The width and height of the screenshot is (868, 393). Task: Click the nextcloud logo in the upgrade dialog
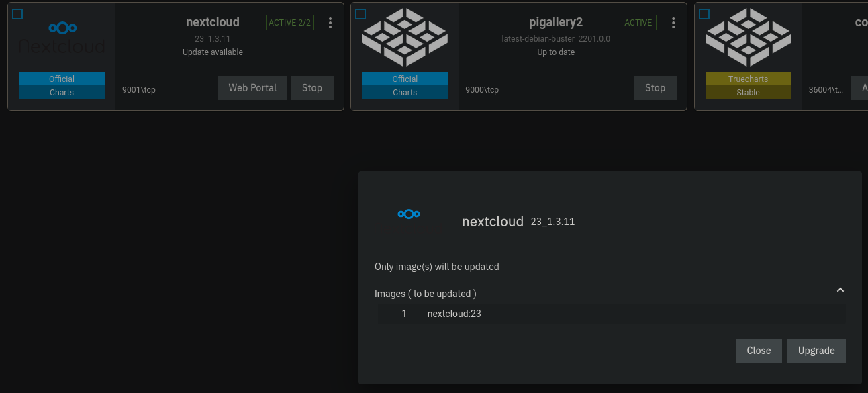coord(409,214)
